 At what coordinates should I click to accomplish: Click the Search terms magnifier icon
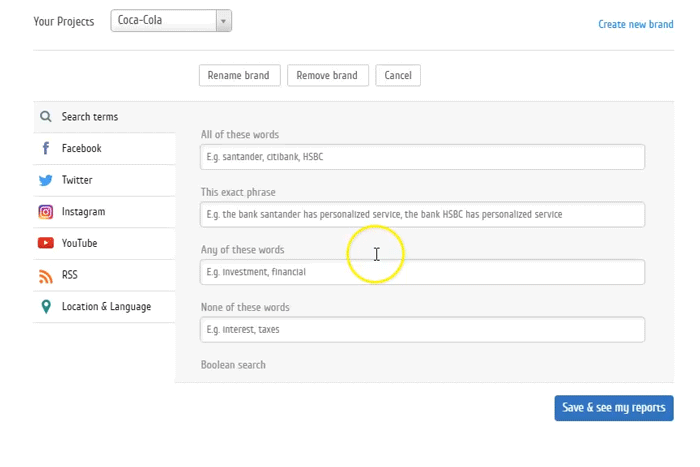tap(46, 117)
